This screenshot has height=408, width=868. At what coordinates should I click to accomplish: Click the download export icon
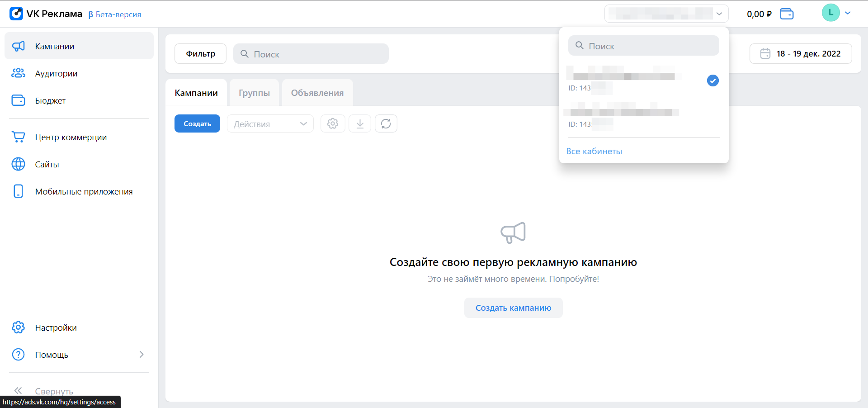[360, 123]
